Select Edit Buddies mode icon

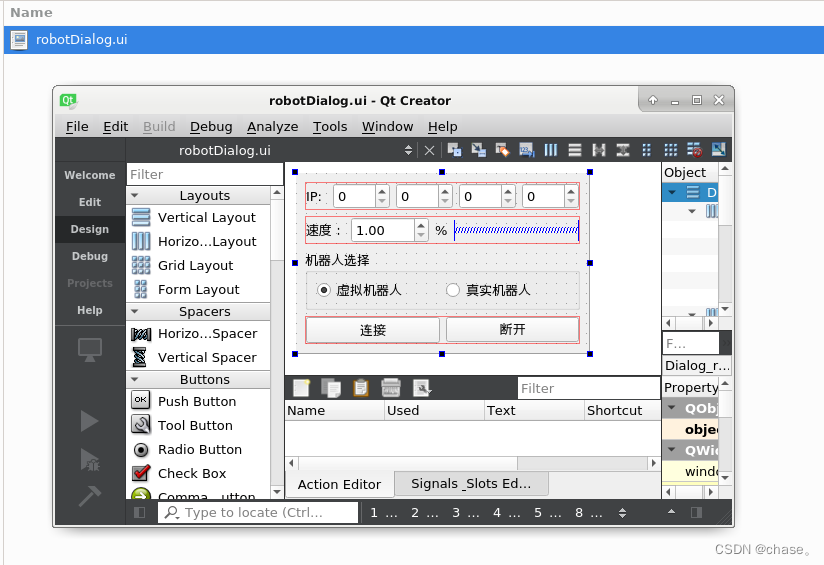coord(502,150)
